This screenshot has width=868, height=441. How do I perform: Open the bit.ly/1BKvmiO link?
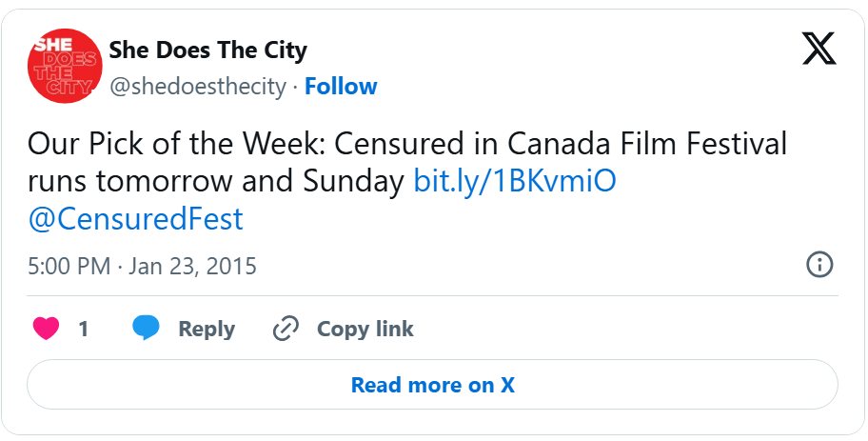click(514, 181)
